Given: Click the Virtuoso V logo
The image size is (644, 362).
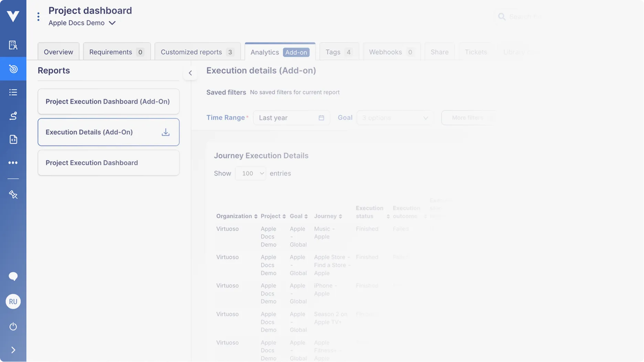Looking at the screenshot, I should 13,16.
